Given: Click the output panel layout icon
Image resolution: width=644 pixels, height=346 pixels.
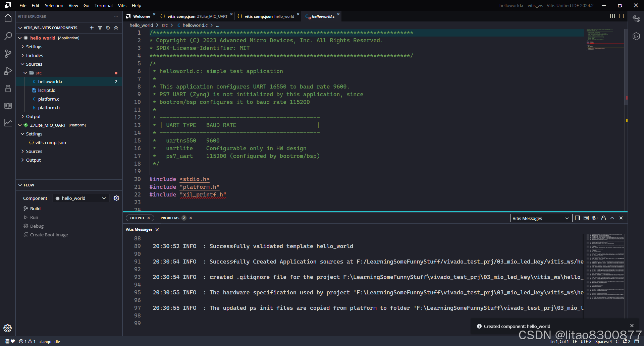Looking at the screenshot, I should click(577, 218).
